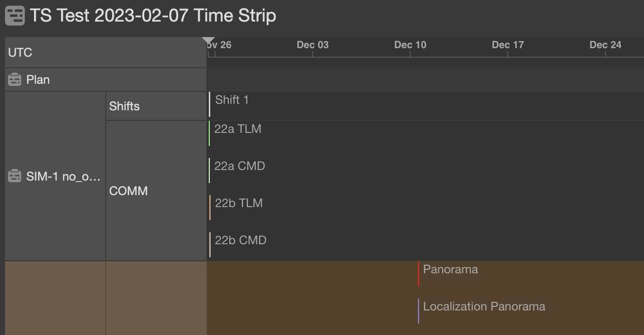The height and width of the screenshot is (335, 644).
Task: Click the Dec 24 label on the time axis
Action: [605, 45]
